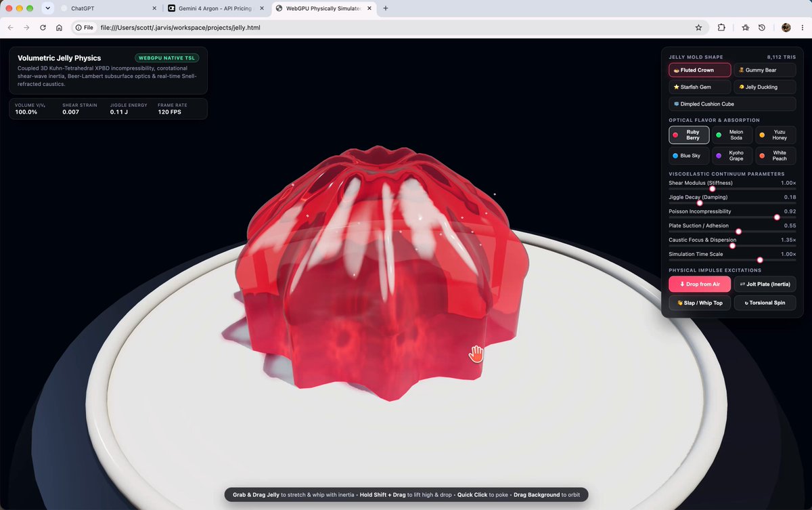This screenshot has width=812, height=510.
Task: Trigger the Slap / Whip Top button
Action: (x=700, y=303)
